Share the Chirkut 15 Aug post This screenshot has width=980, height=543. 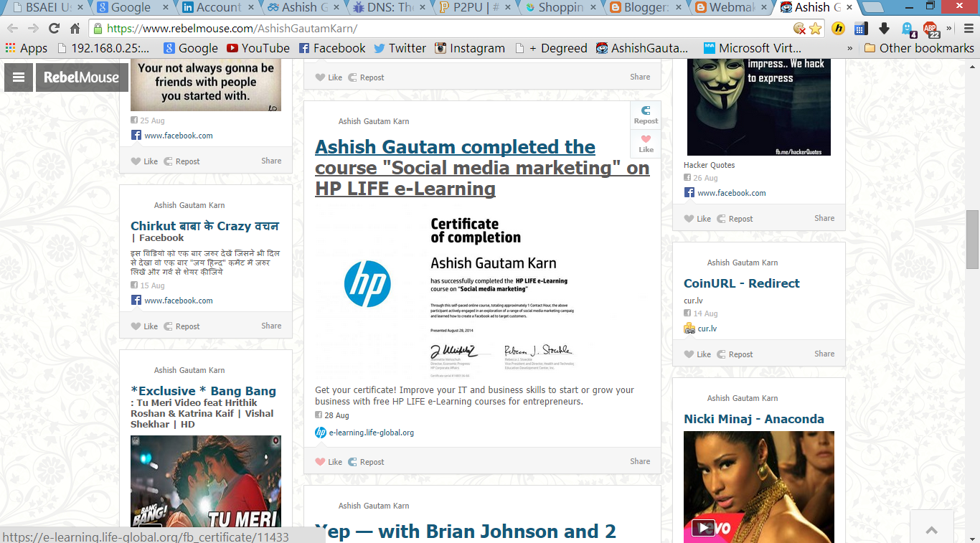271,326
